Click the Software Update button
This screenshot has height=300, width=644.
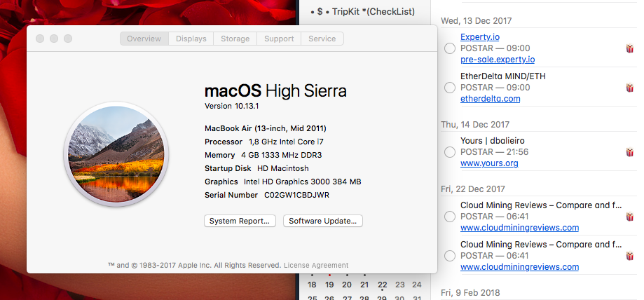click(323, 221)
